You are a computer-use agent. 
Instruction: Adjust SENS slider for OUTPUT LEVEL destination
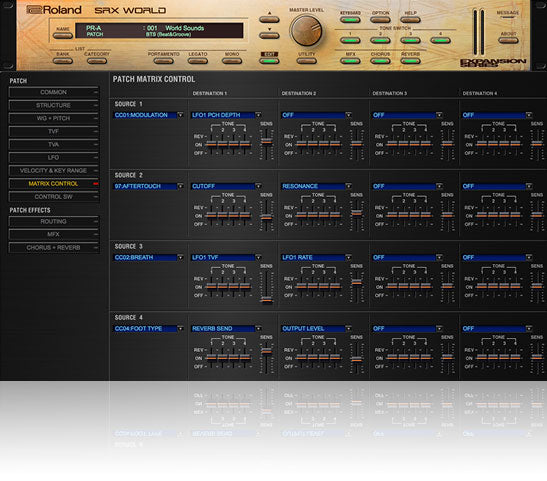[x=357, y=359]
